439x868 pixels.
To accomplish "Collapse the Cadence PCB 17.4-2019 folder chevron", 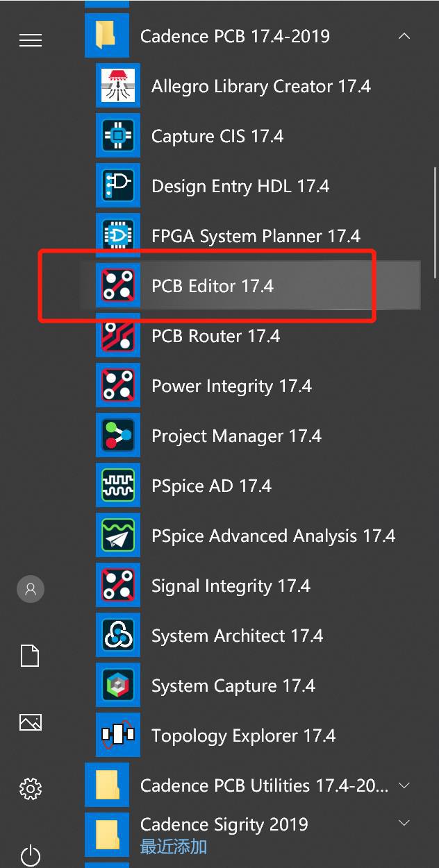I will pyautogui.click(x=404, y=36).
